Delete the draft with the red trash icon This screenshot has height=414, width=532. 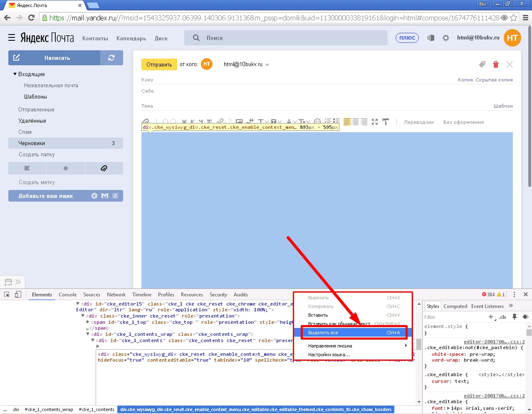[x=496, y=64]
